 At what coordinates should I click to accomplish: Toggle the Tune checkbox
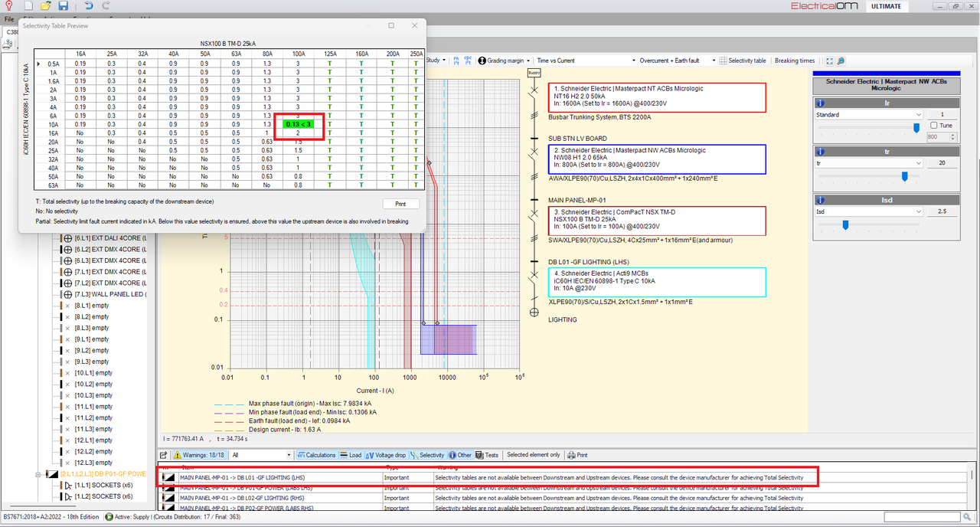pyautogui.click(x=933, y=125)
